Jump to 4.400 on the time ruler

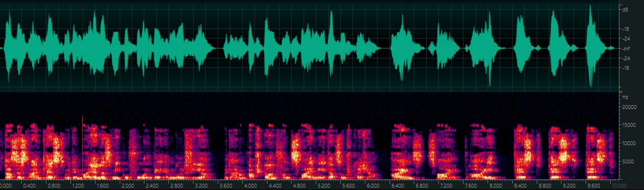[x=275, y=185]
